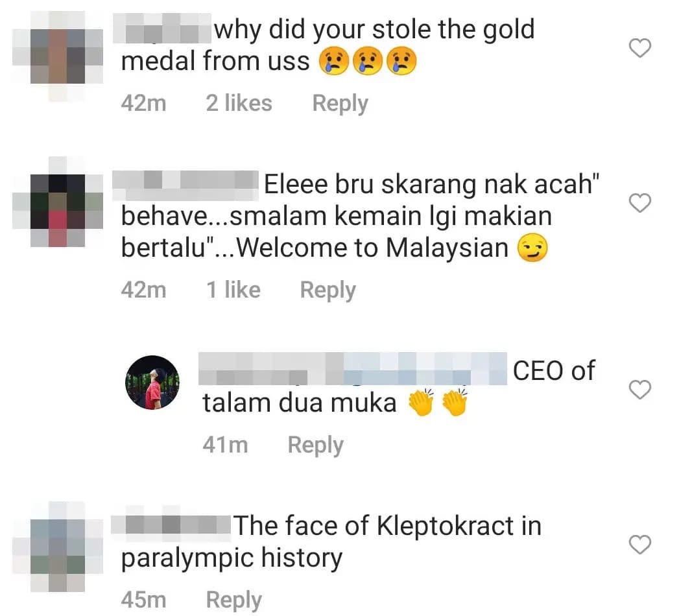The image size is (692, 616).
Task: Open blurred username before 'why did your stole'
Action: coord(162,29)
